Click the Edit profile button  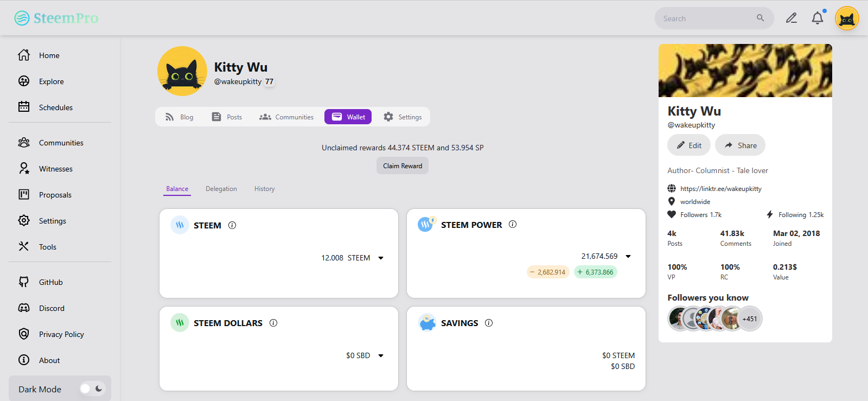click(689, 145)
